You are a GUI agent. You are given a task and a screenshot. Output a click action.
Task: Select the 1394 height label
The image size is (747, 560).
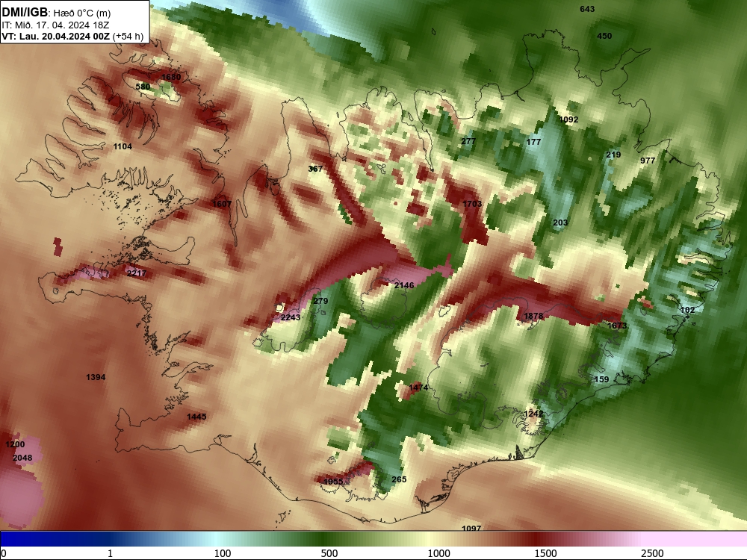click(96, 377)
